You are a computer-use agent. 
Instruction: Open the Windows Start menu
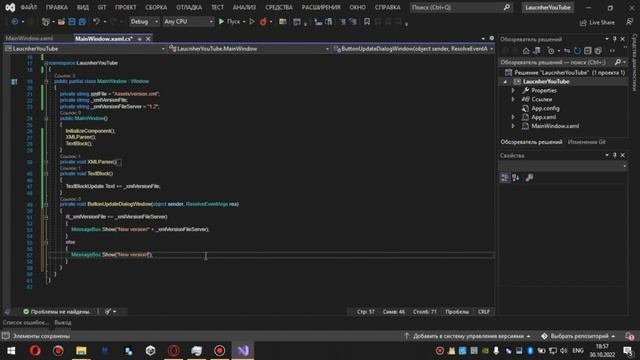tap(11, 351)
